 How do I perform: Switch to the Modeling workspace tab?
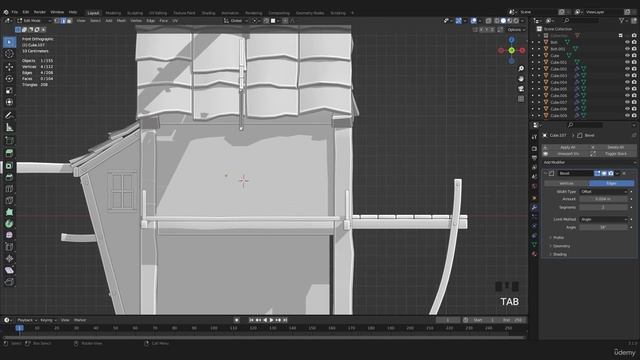pos(113,13)
